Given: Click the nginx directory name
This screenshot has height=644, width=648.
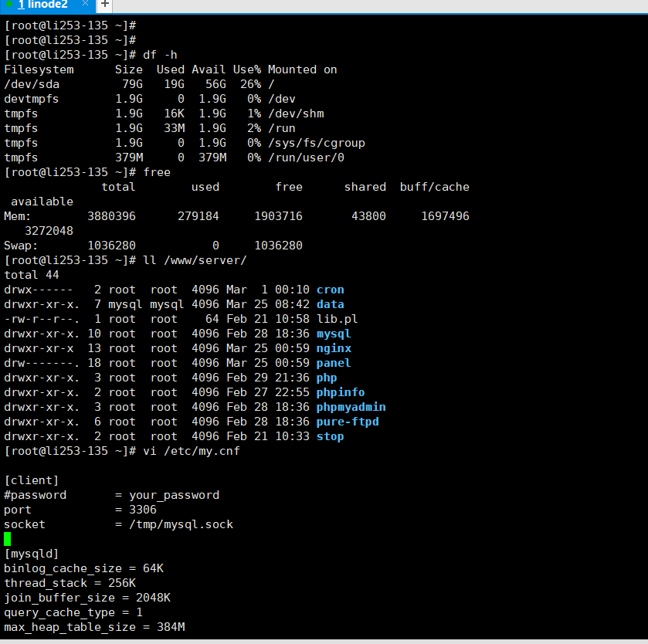Looking at the screenshot, I should click(x=334, y=348).
